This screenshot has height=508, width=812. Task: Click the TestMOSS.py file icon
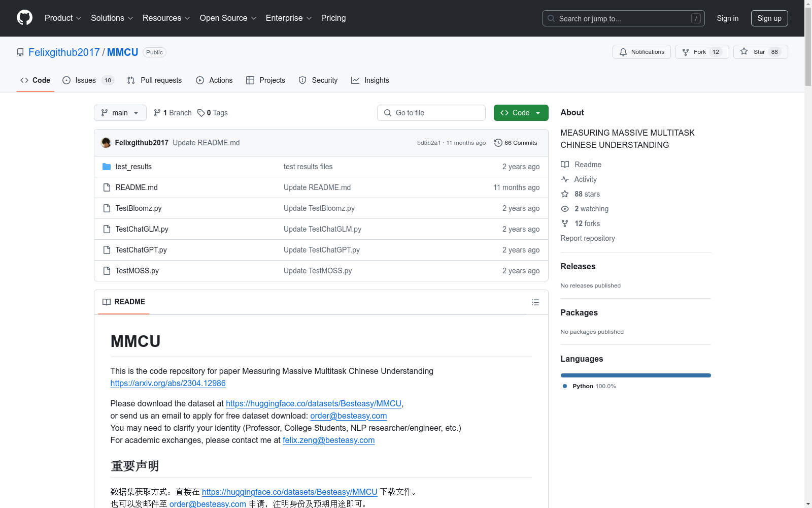coord(107,271)
